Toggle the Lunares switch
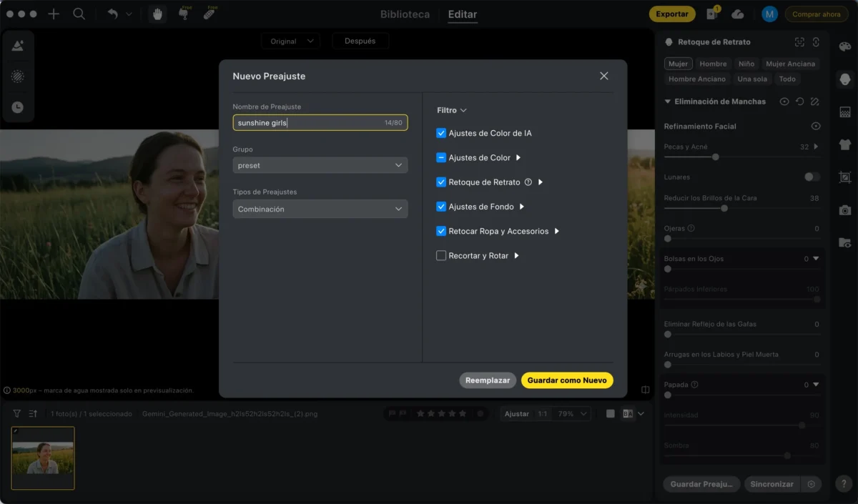Viewport: 858px width, 504px height. coord(812,177)
